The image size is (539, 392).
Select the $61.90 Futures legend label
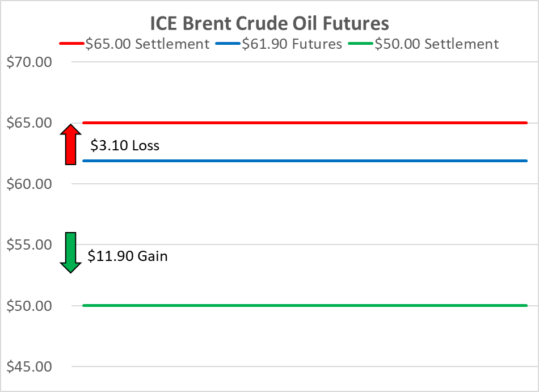point(292,44)
